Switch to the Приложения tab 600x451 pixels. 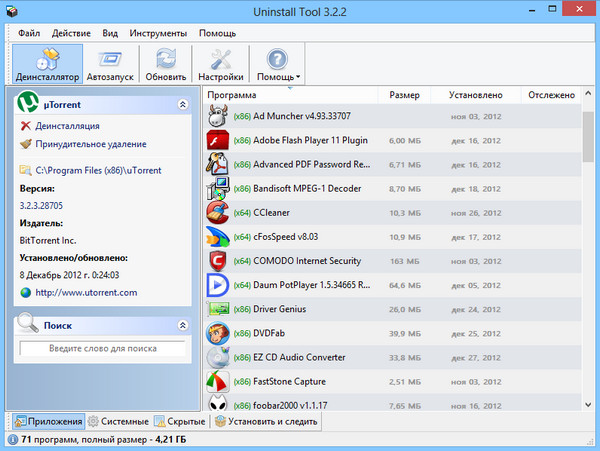click(x=49, y=421)
